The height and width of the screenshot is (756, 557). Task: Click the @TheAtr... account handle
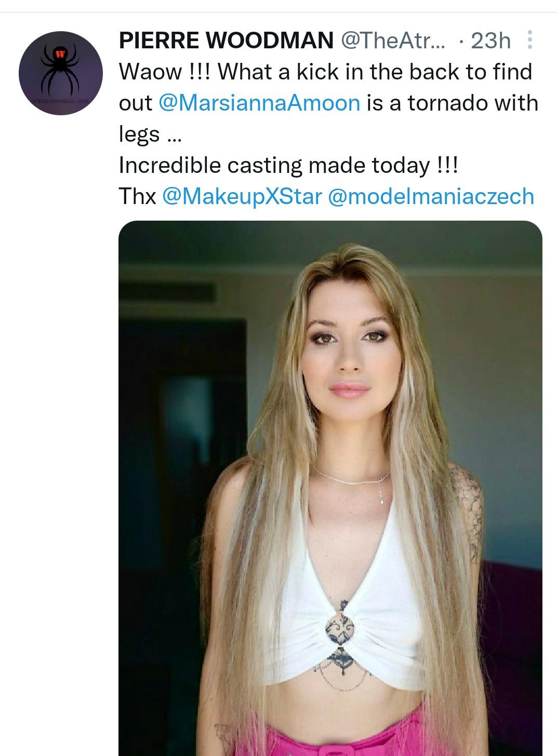pos(393,40)
